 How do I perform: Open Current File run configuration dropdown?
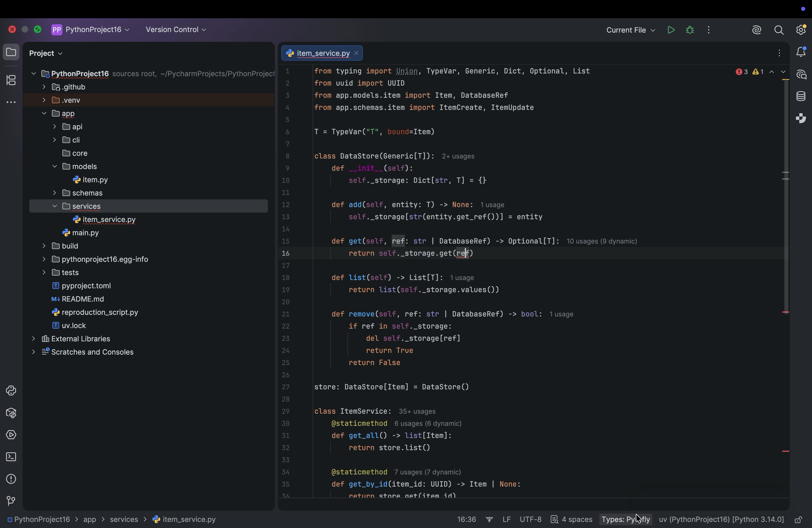click(631, 30)
